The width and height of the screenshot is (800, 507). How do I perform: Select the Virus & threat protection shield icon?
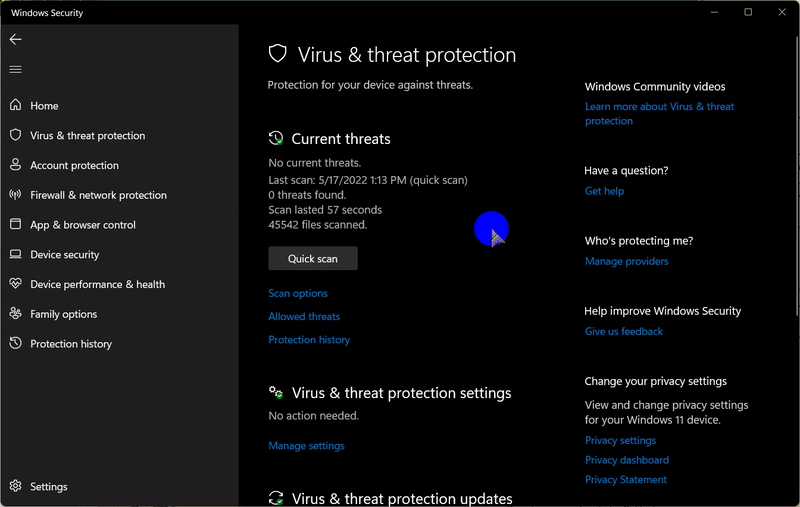coord(15,135)
